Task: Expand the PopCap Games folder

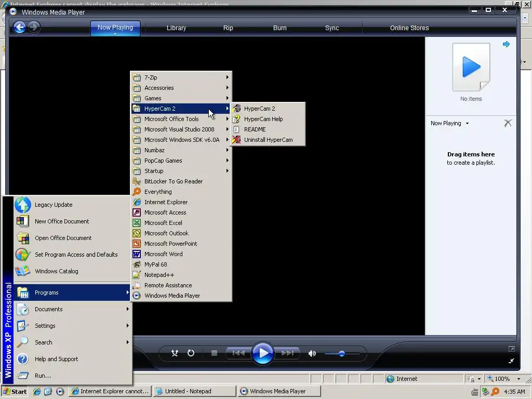Action: (181, 161)
